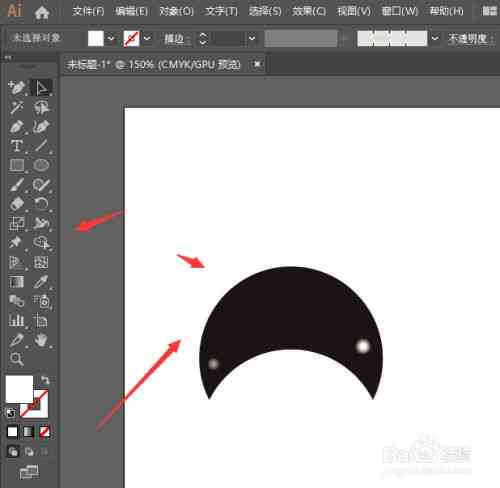
Task: Swap fill and stroke arrows
Action: click(x=45, y=380)
